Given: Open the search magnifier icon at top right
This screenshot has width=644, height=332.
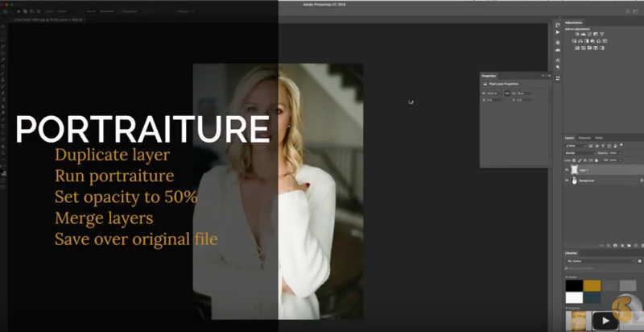Looking at the screenshot, I should [x=628, y=11].
